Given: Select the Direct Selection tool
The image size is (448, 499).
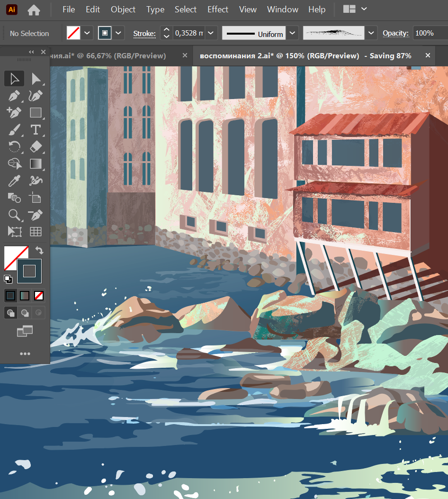Looking at the screenshot, I should (36, 79).
